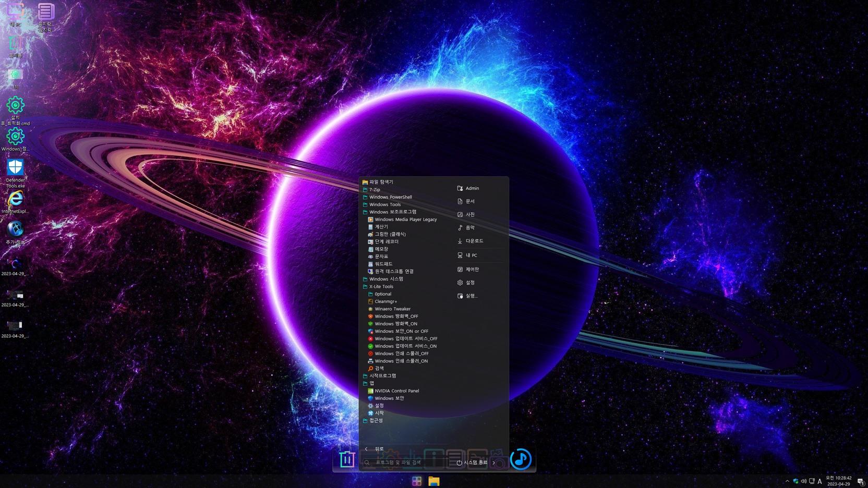868x488 pixels.
Task: Select the 추가 정보 desktop icon
Action: 15,233
